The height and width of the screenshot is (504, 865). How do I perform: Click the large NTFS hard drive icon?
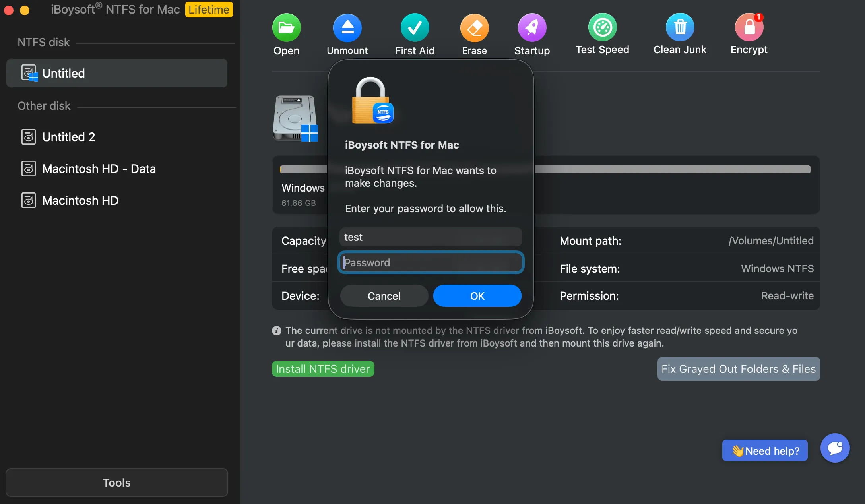coord(295,118)
